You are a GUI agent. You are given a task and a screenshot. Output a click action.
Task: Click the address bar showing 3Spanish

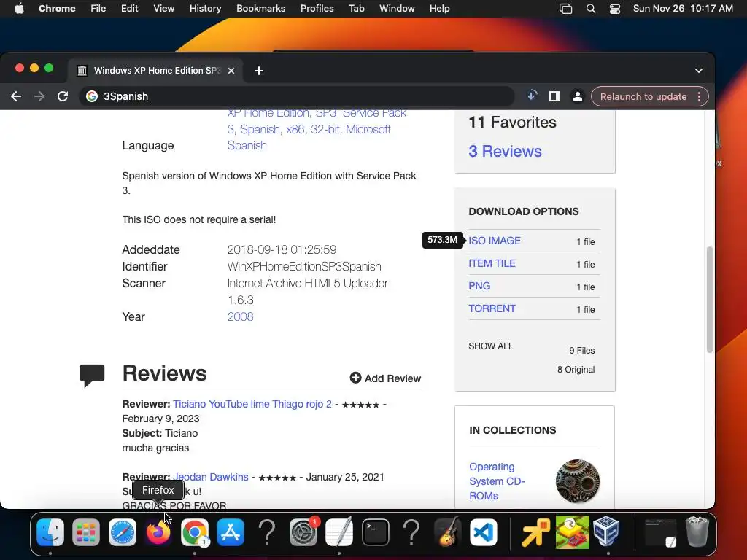pos(297,96)
